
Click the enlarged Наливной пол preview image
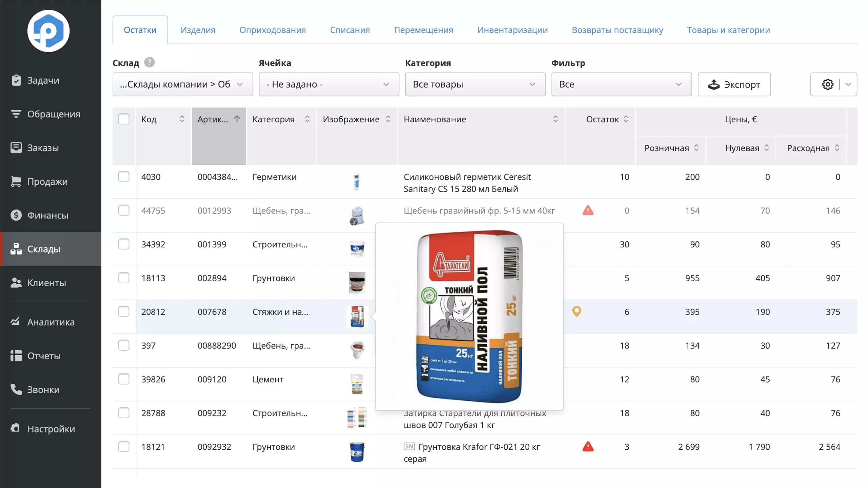(470, 317)
